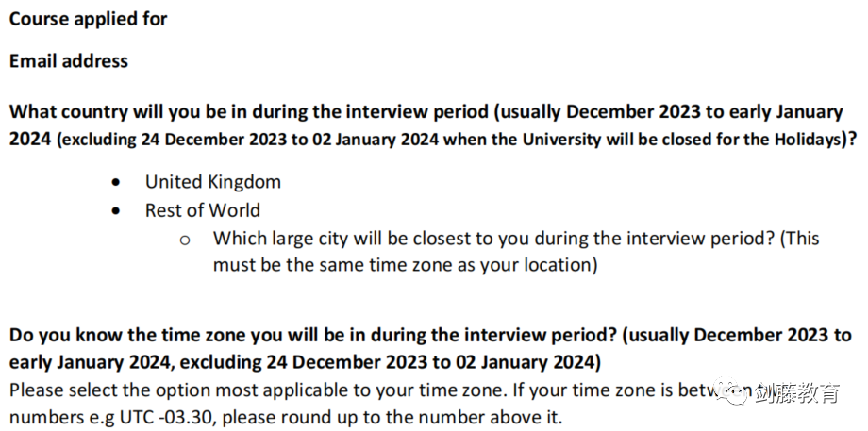Click the must be the same time zone line
Viewport: 868px width, 431px height.
pos(405,265)
